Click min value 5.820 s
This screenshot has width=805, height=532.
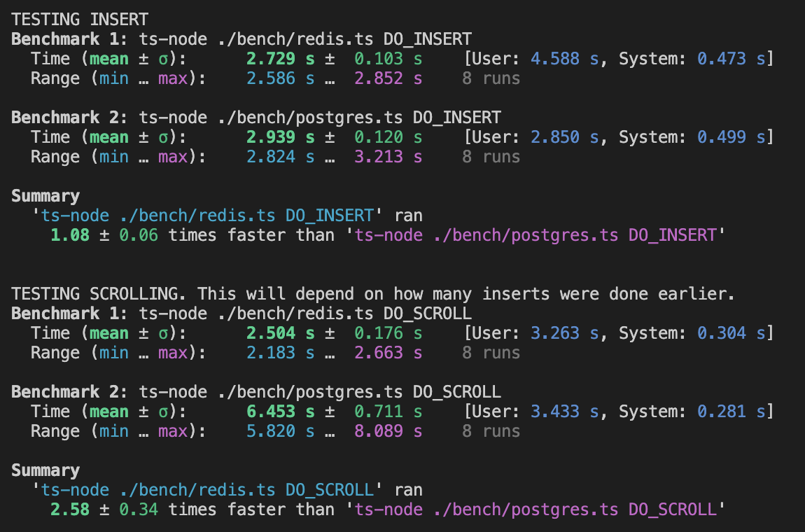[x=280, y=430]
